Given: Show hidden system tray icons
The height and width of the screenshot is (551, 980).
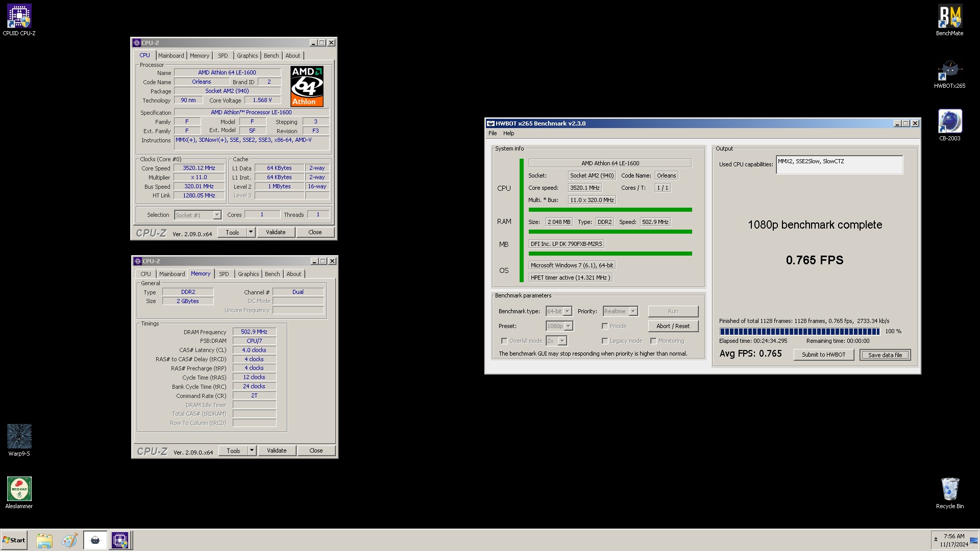Looking at the screenshot, I should pos(936,540).
